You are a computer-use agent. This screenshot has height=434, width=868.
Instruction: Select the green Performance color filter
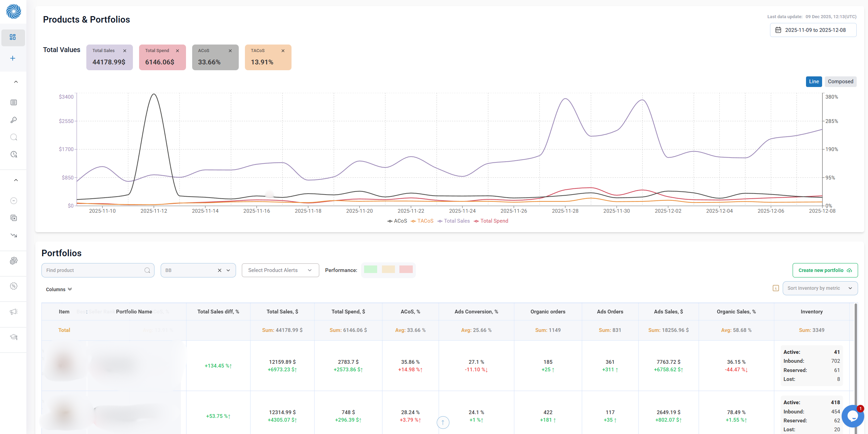pos(370,270)
